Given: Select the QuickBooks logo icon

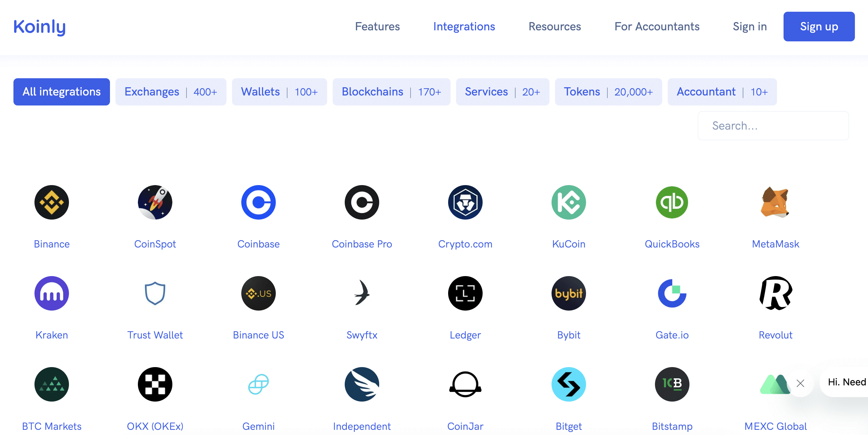Looking at the screenshot, I should (x=672, y=202).
